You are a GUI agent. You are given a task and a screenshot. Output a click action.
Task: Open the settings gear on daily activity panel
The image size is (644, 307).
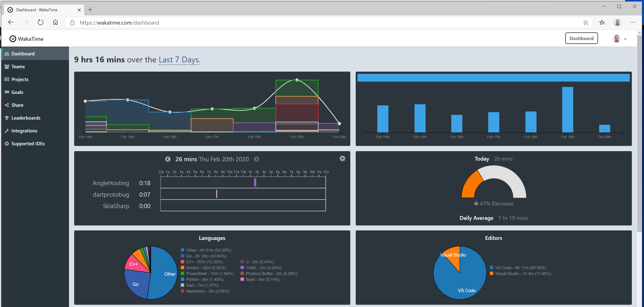pyautogui.click(x=342, y=158)
